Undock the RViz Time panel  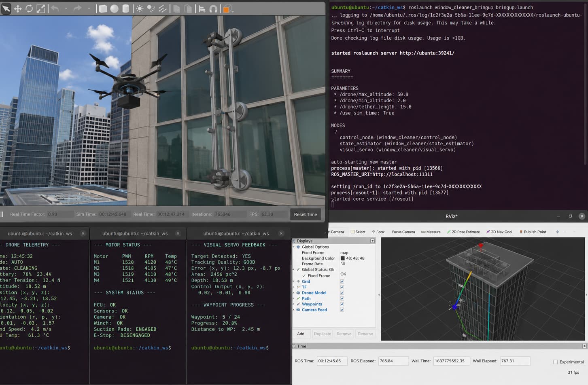pos(584,346)
